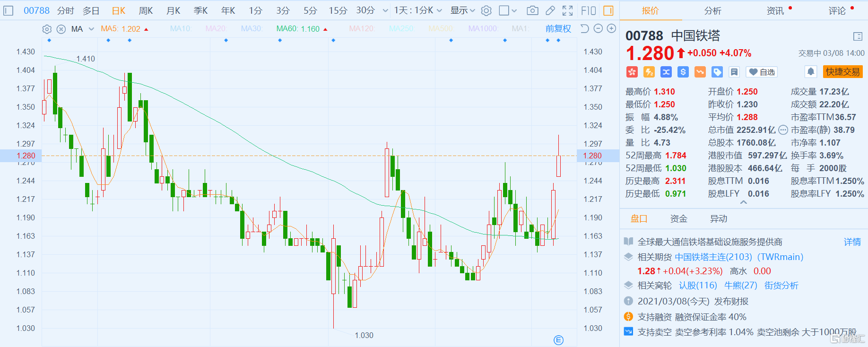Switch to 周K weekly chart
Viewport: 868px width, 347px height.
tap(146, 10)
